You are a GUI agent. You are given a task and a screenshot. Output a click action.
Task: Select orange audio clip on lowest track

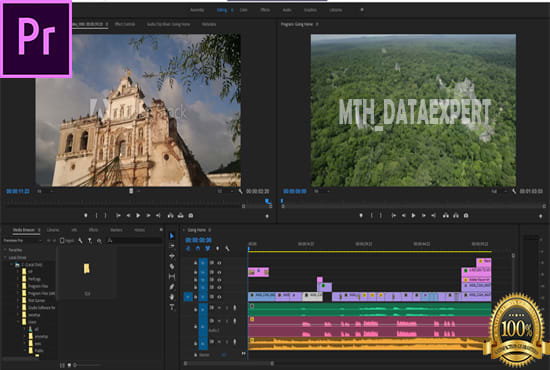[x=369, y=344]
